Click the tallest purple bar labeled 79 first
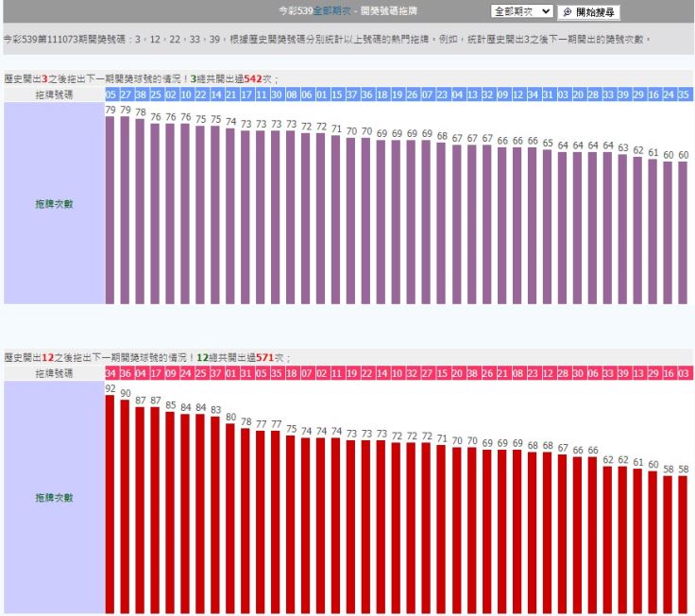The width and height of the screenshot is (695, 616). pos(110,210)
